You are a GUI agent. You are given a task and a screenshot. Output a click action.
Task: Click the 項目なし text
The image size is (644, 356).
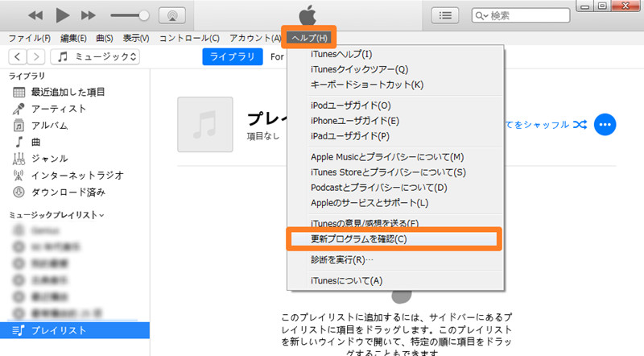(x=263, y=136)
